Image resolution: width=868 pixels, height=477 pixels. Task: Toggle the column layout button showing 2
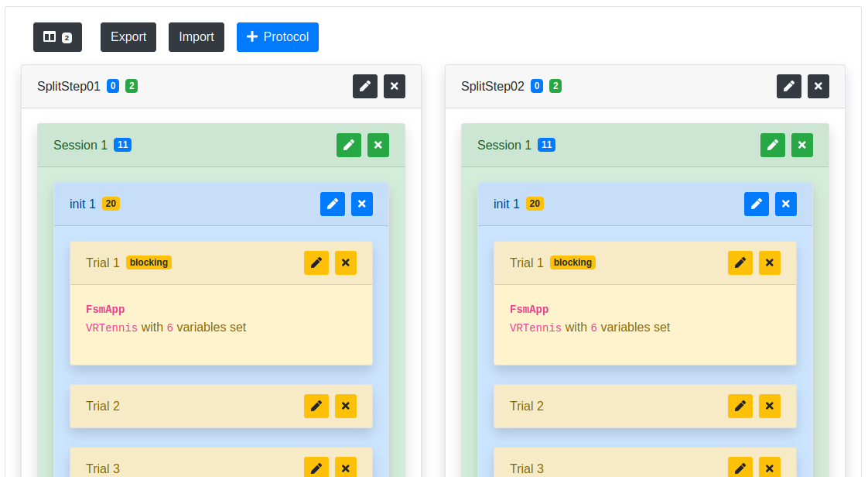(x=57, y=37)
